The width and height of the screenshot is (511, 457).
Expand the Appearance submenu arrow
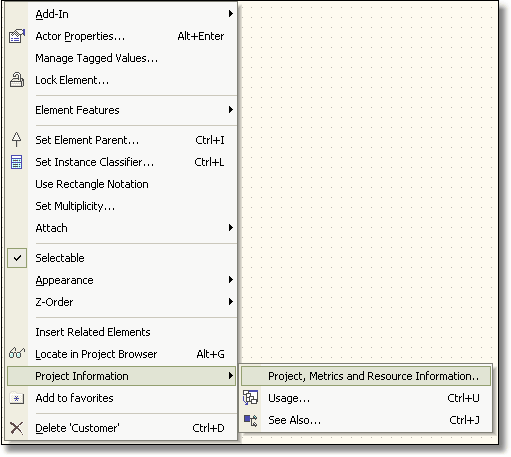pyautogui.click(x=231, y=280)
